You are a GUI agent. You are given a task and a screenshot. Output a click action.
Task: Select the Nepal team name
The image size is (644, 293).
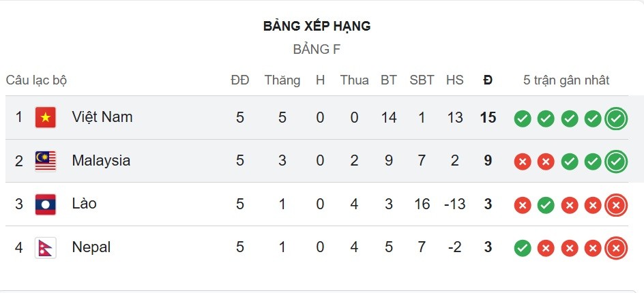pos(91,247)
